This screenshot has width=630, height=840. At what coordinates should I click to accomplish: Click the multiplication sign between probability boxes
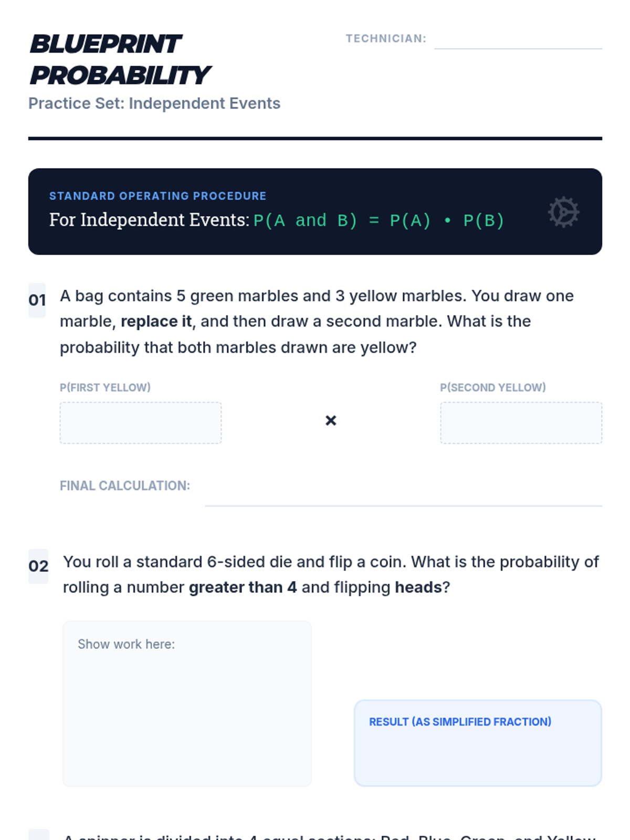click(x=331, y=421)
